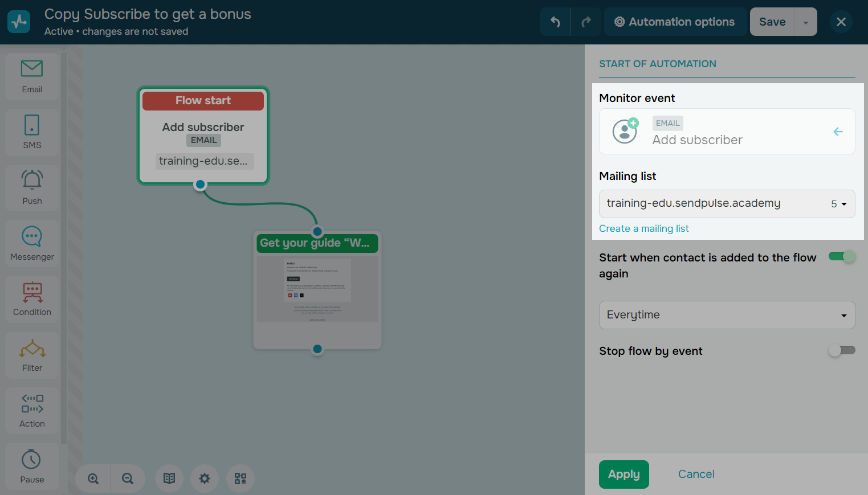Click the add-subscriber avatar icon

(x=625, y=131)
